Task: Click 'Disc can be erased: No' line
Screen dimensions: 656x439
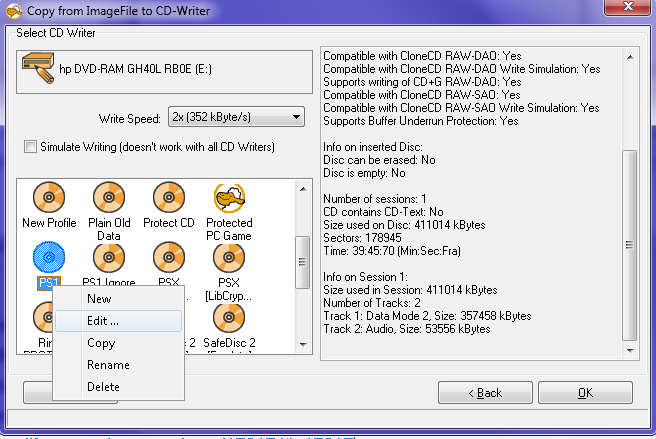Action: point(379,160)
